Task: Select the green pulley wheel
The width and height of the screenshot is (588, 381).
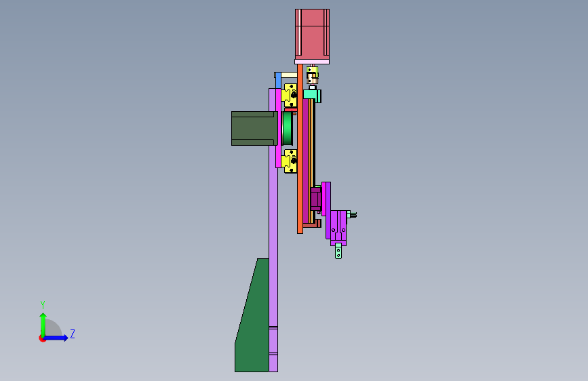Action: (x=288, y=128)
